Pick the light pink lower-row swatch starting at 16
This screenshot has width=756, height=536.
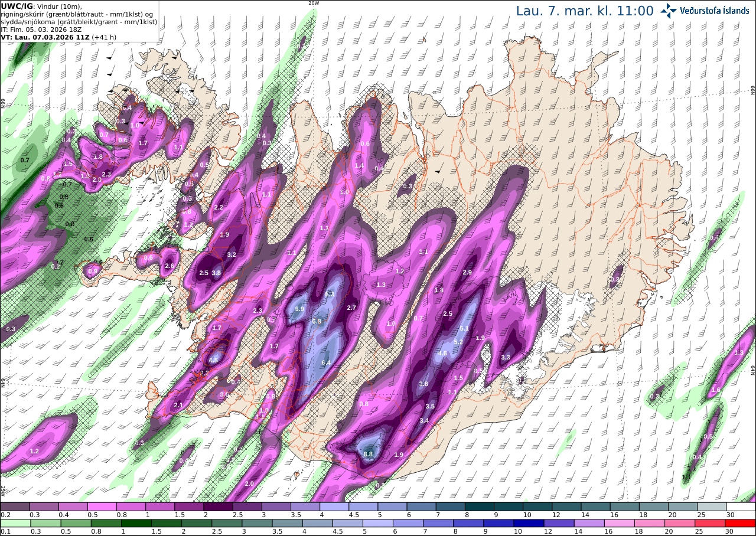pos(620,523)
